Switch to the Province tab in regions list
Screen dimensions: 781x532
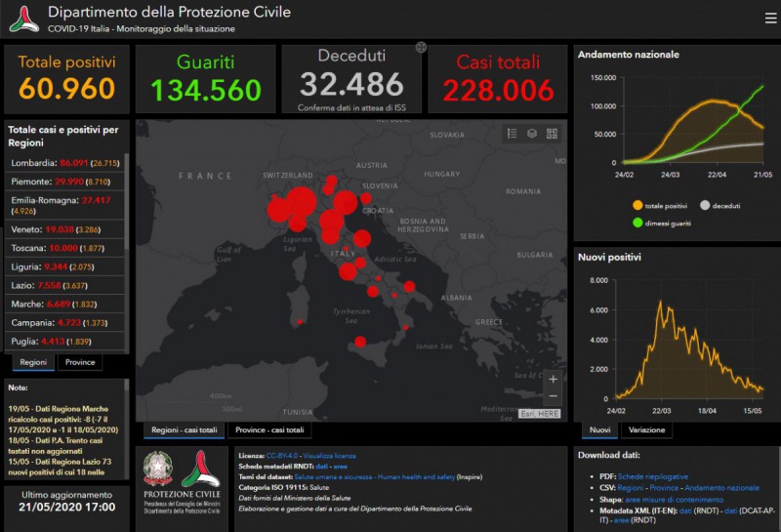click(82, 362)
